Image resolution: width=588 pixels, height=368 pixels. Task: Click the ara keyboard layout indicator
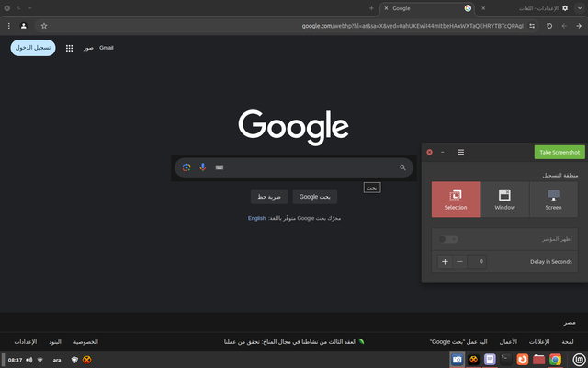57,360
